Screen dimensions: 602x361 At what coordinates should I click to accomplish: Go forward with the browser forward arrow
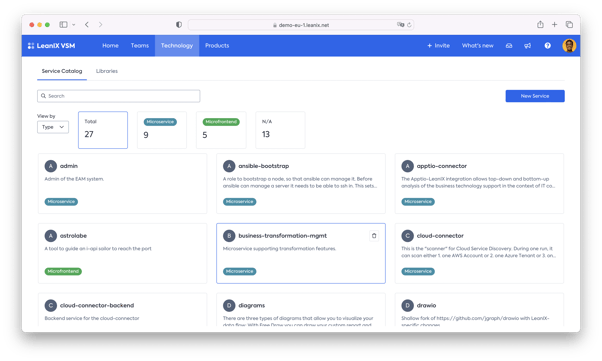pyautogui.click(x=101, y=25)
